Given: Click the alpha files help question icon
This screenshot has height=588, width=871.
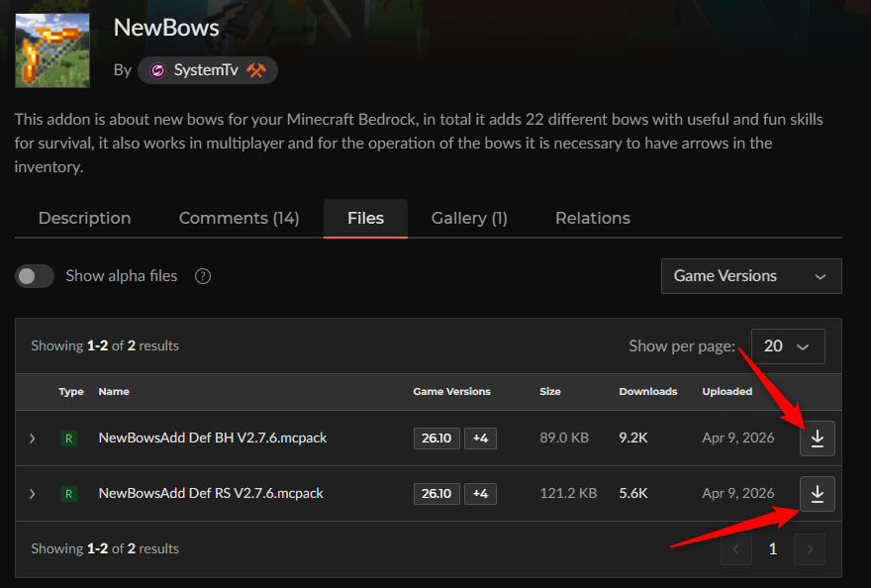Looking at the screenshot, I should pyautogui.click(x=203, y=276).
